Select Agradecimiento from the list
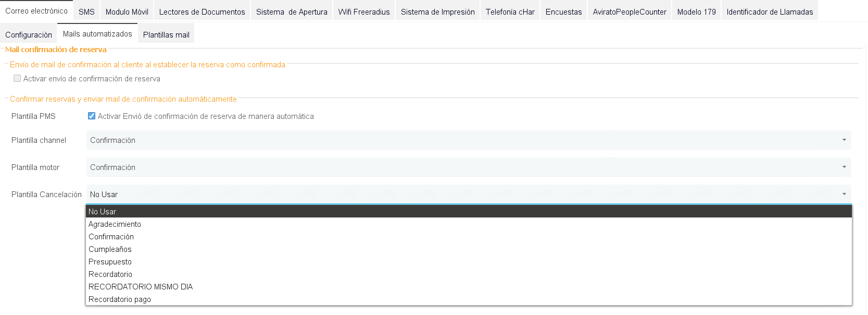The height and width of the screenshot is (315, 868). point(469,224)
